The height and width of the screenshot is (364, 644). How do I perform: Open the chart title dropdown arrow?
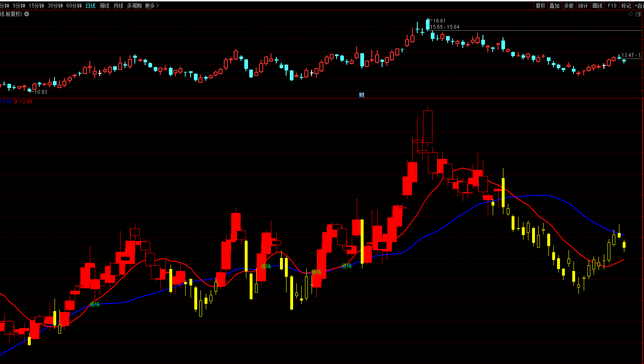[27, 14]
